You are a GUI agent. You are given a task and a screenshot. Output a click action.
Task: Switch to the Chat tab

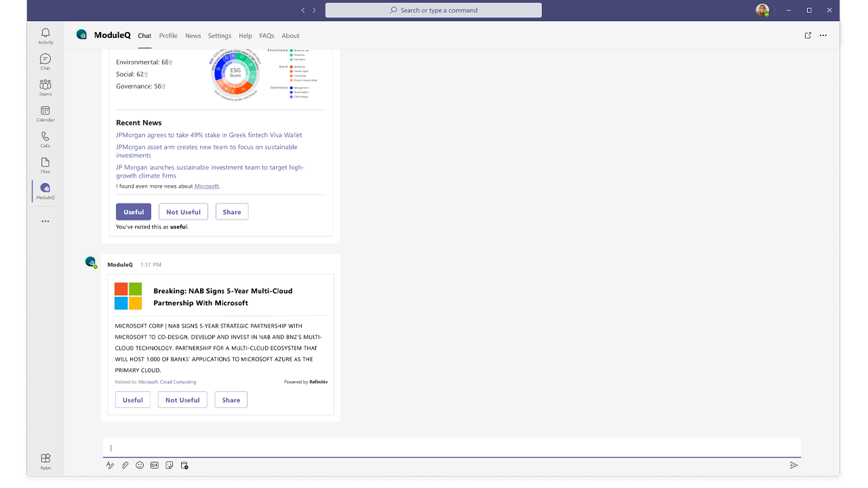pyautogui.click(x=144, y=36)
